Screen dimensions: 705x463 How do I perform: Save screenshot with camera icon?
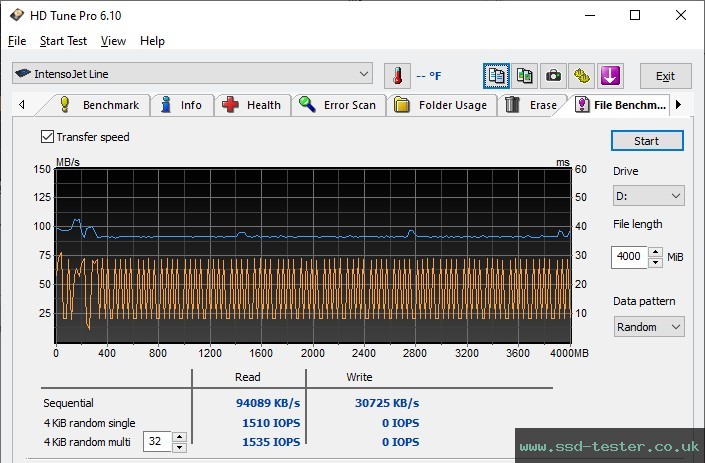pos(553,76)
